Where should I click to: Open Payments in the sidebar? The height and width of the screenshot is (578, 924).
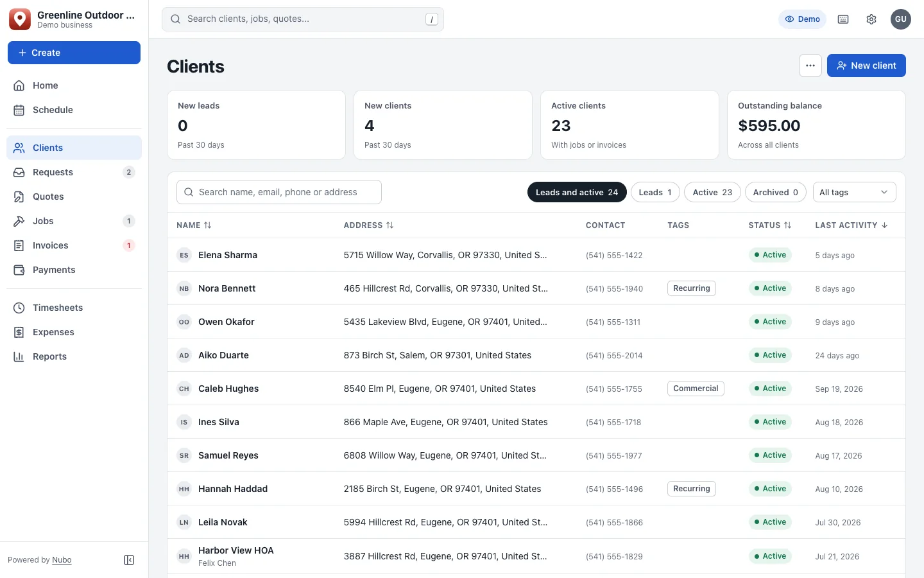pyautogui.click(x=74, y=270)
